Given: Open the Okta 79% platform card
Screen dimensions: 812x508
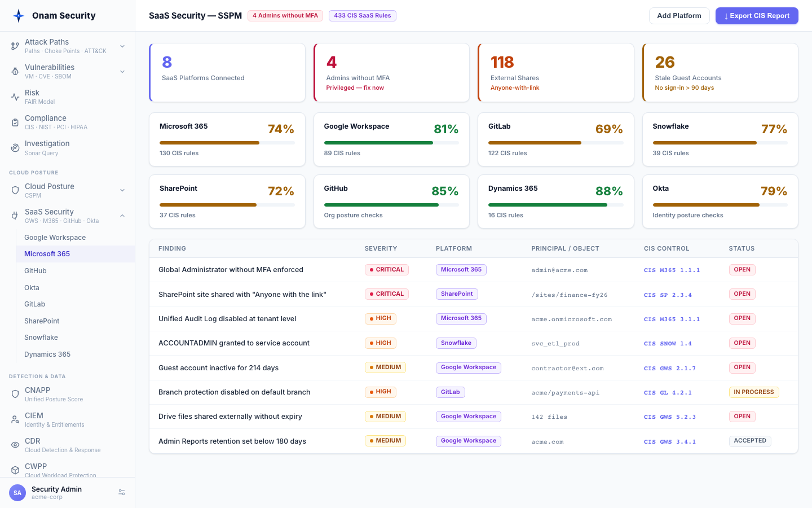Looking at the screenshot, I should (x=720, y=202).
